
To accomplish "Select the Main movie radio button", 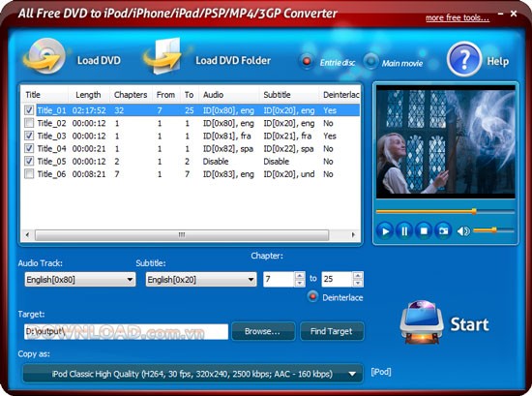I will click(370, 61).
